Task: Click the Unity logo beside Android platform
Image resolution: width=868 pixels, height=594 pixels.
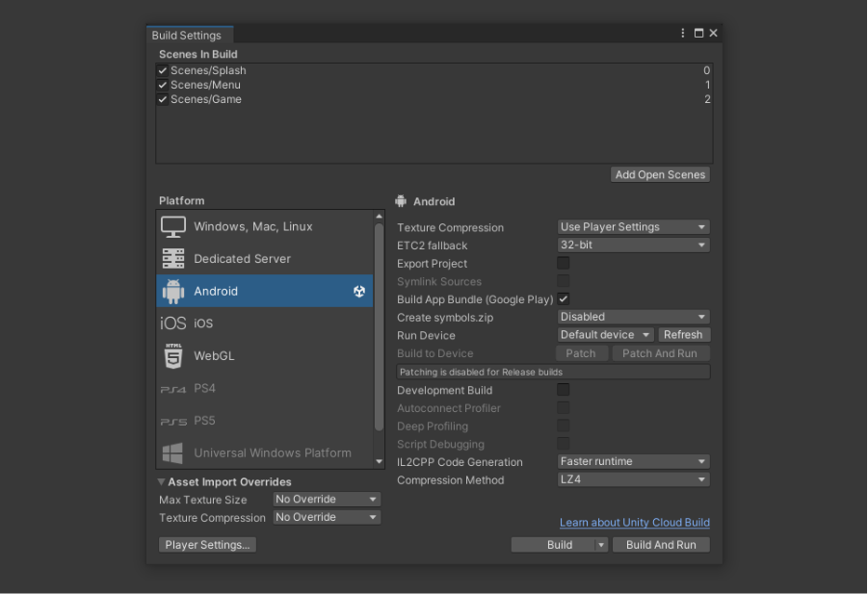Action: 359,291
